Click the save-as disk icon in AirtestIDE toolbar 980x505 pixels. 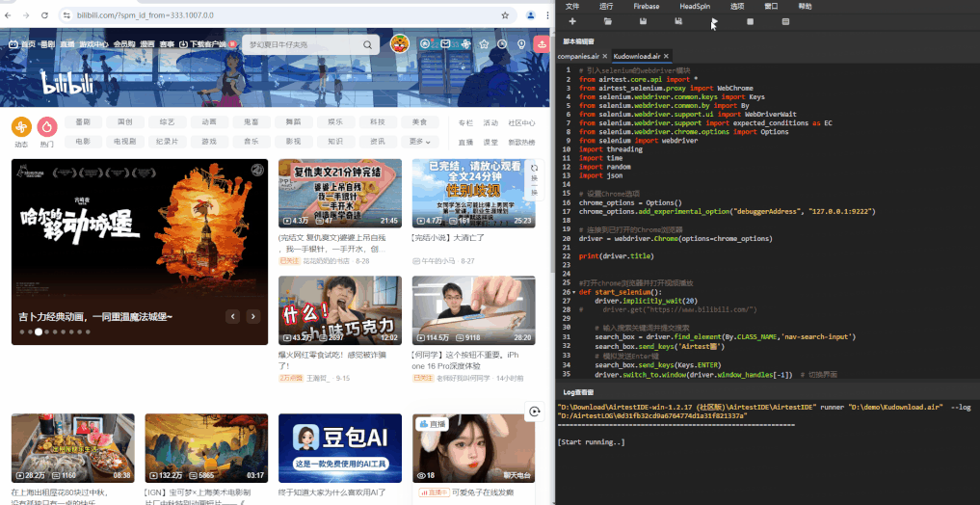tap(678, 22)
